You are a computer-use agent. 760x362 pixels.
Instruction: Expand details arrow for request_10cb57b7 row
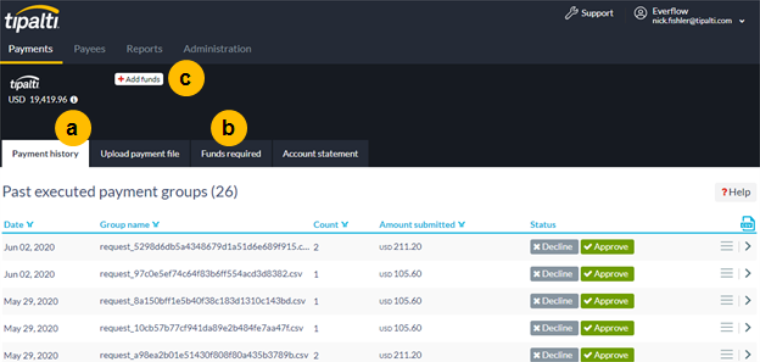pos(747,328)
